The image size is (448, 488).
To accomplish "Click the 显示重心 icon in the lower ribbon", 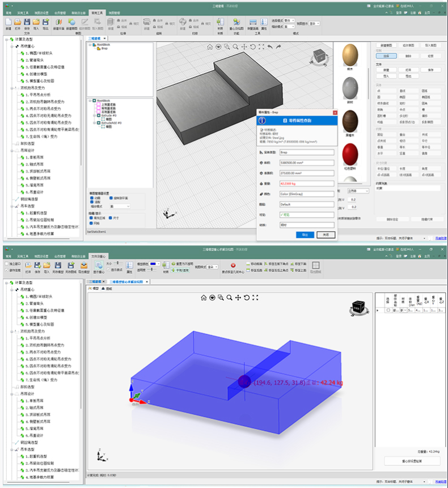I will click(99, 265).
